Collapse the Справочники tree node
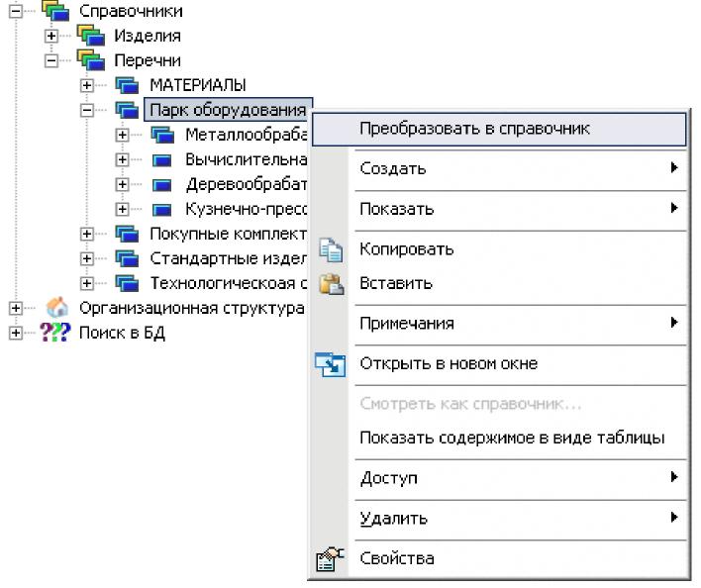This screenshot has height=588, width=701. point(15,11)
